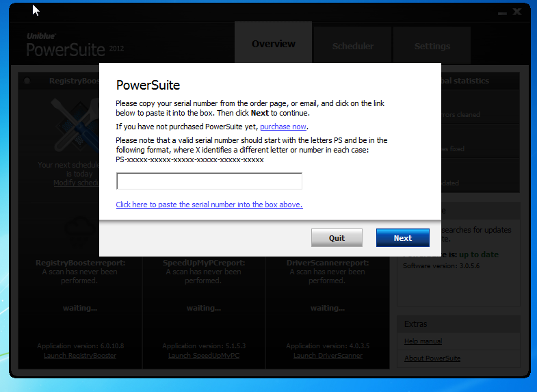Screen dimensions: 537x392
Task: Click the Quit button
Action: pos(337,238)
